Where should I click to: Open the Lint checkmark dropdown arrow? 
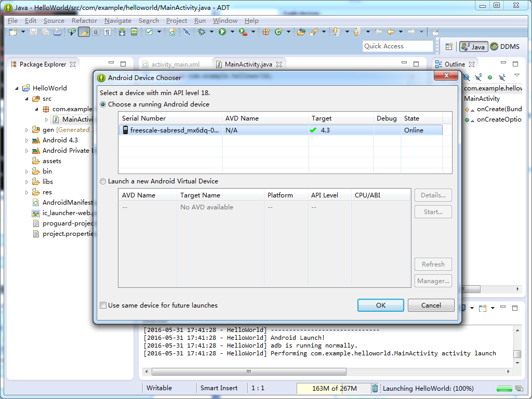(159, 32)
